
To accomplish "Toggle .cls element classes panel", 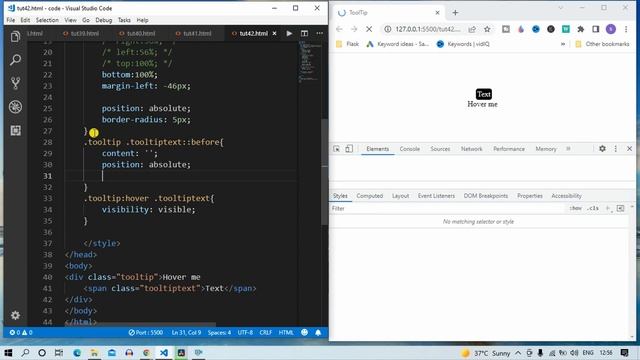I will click(x=593, y=209).
